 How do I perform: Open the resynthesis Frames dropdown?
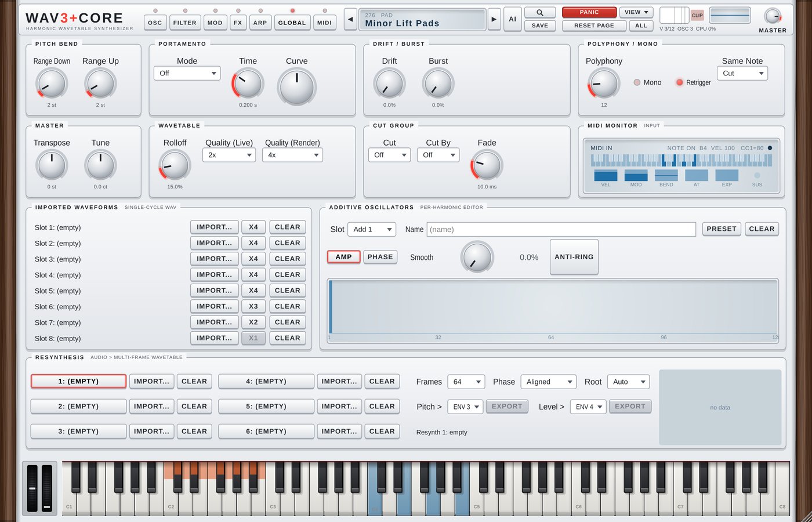pyautogui.click(x=466, y=382)
